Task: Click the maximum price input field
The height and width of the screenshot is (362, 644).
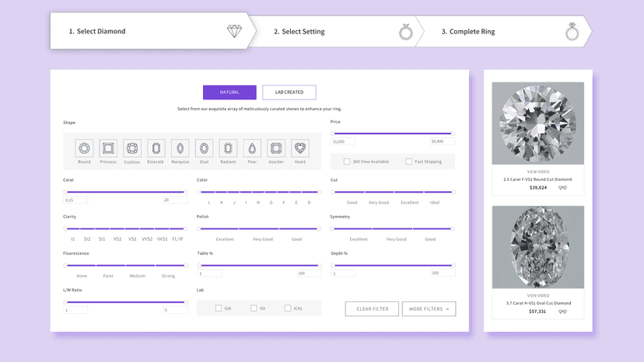Action: pos(443,141)
